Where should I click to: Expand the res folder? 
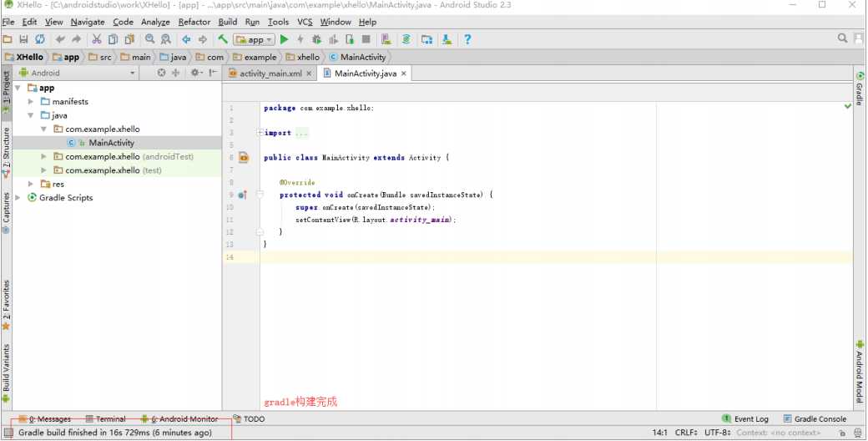point(31,184)
